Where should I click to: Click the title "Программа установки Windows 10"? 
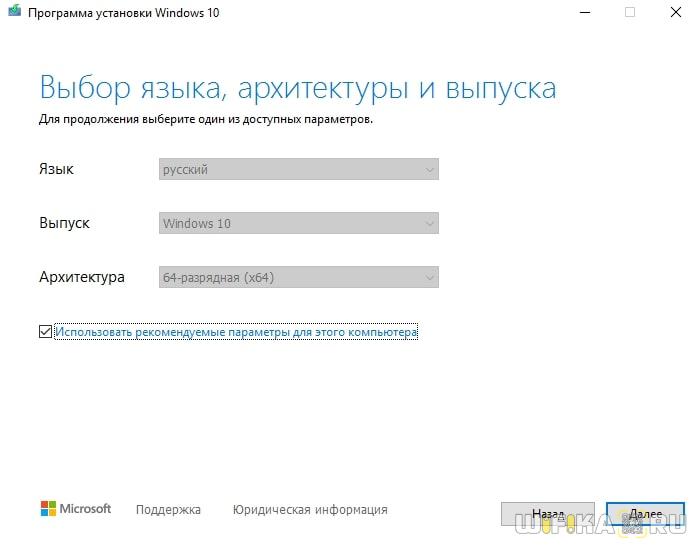click(123, 13)
